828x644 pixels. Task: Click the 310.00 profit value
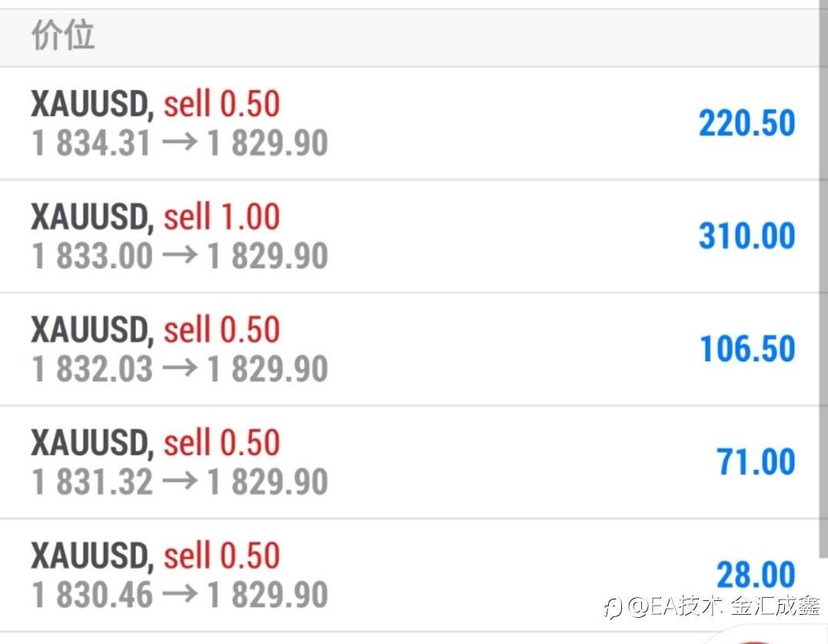coord(747,236)
